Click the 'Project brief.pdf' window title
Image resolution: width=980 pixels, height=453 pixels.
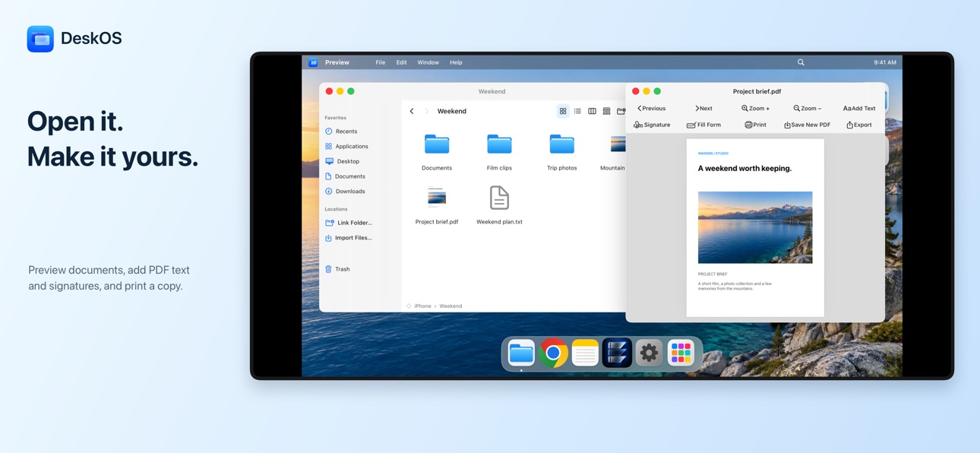757,91
